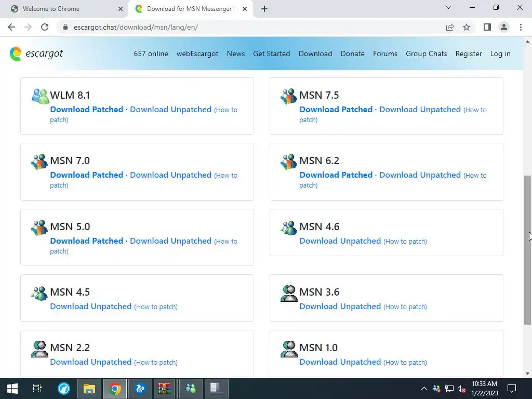Viewport: 532px width, 399px height.
Task: Click the MSN Messenger taskbar icon
Action: (x=191, y=389)
